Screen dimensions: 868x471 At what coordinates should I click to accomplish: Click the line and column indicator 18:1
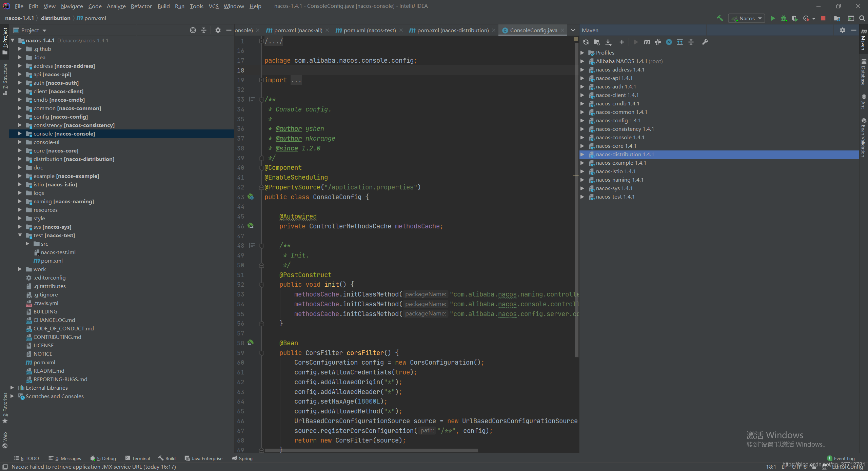tap(771, 467)
